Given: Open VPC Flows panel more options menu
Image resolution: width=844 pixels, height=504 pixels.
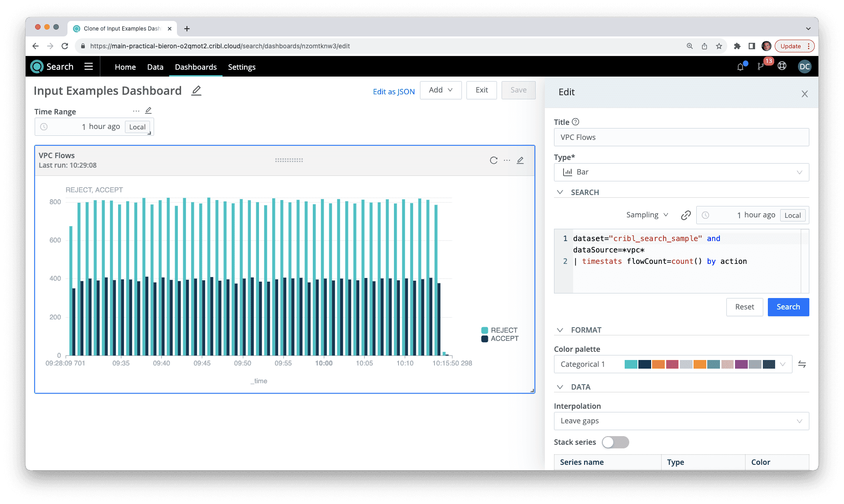Looking at the screenshot, I should (x=507, y=160).
